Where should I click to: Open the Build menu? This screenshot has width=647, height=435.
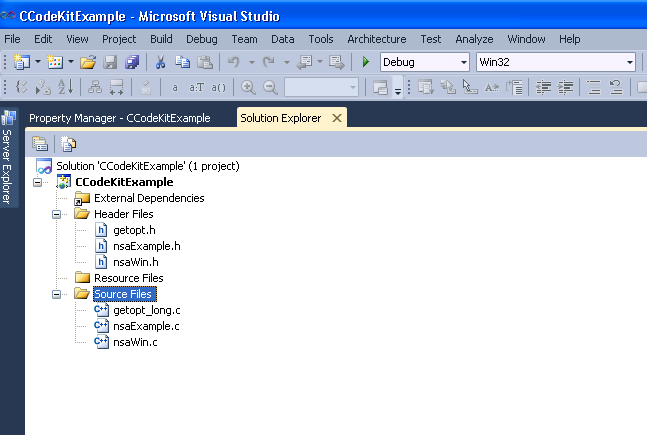[161, 39]
